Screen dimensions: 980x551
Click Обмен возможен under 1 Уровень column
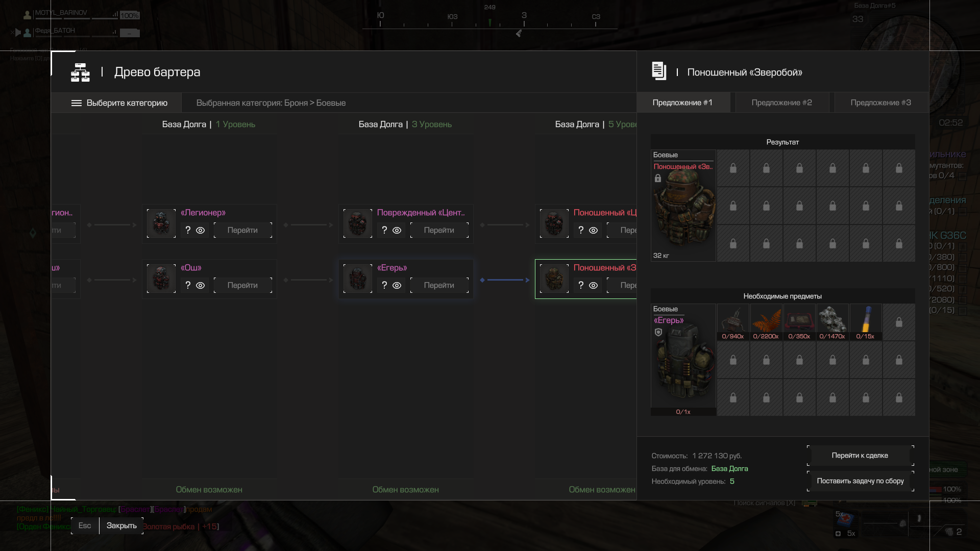point(209,489)
